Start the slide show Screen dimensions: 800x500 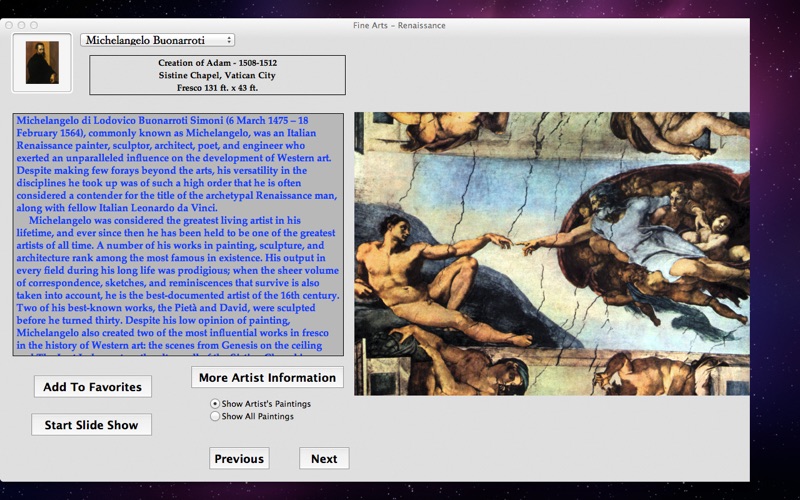(91, 424)
